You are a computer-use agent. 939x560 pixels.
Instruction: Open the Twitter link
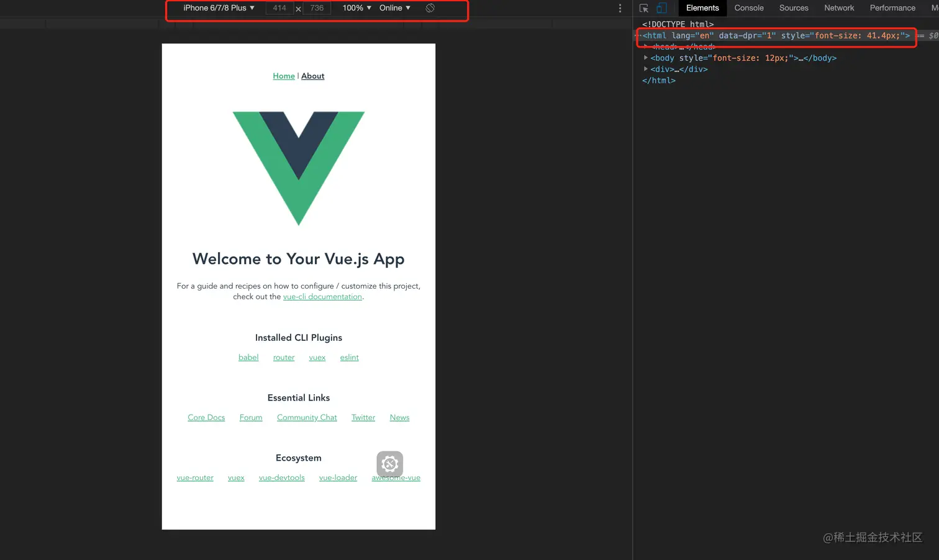pos(363,418)
